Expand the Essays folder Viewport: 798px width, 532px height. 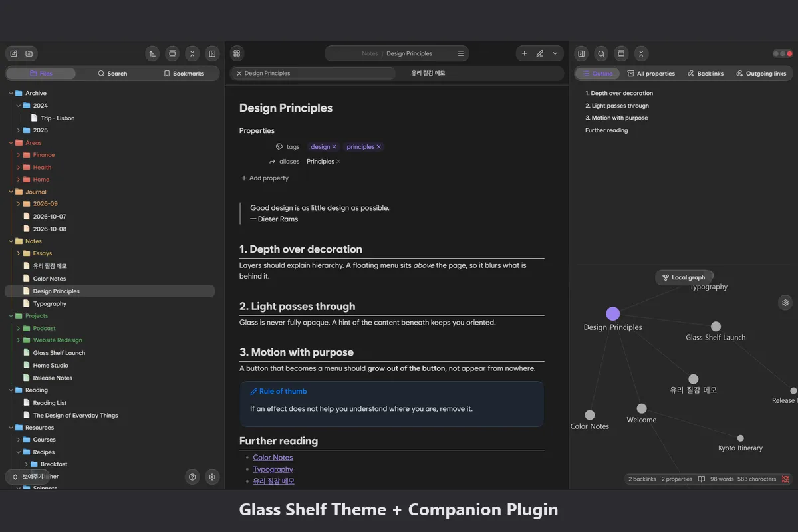tap(19, 253)
